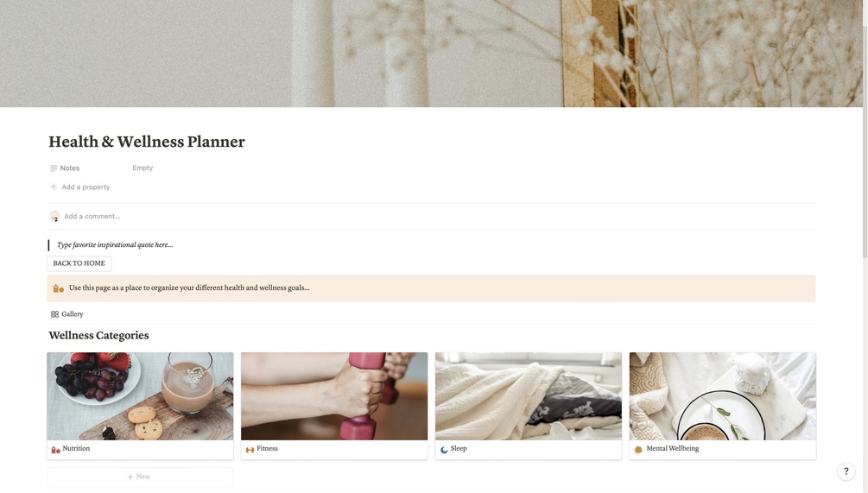Click the Notes property text icon
This screenshot has width=868, height=493.
tap(54, 168)
